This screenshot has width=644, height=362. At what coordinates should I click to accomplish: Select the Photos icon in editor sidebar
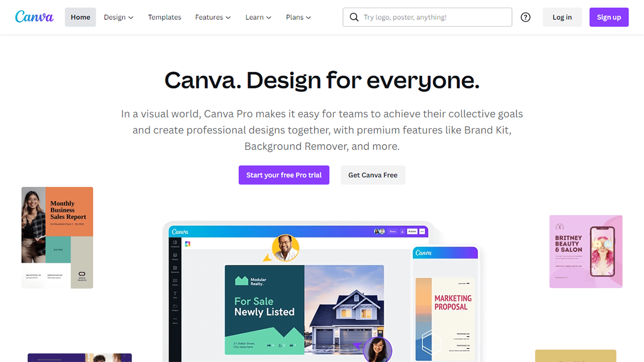point(175,255)
